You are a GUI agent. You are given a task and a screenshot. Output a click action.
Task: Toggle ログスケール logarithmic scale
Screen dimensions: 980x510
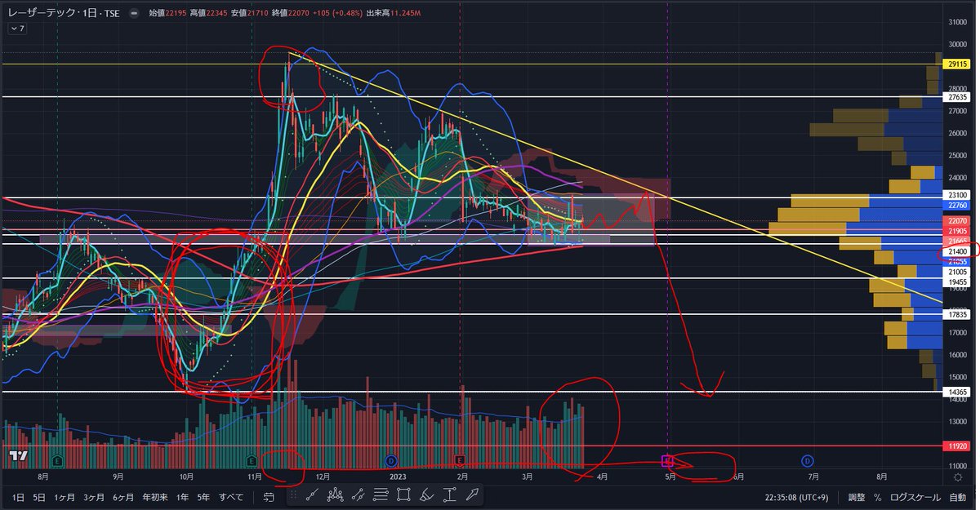(x=915, y=496)
